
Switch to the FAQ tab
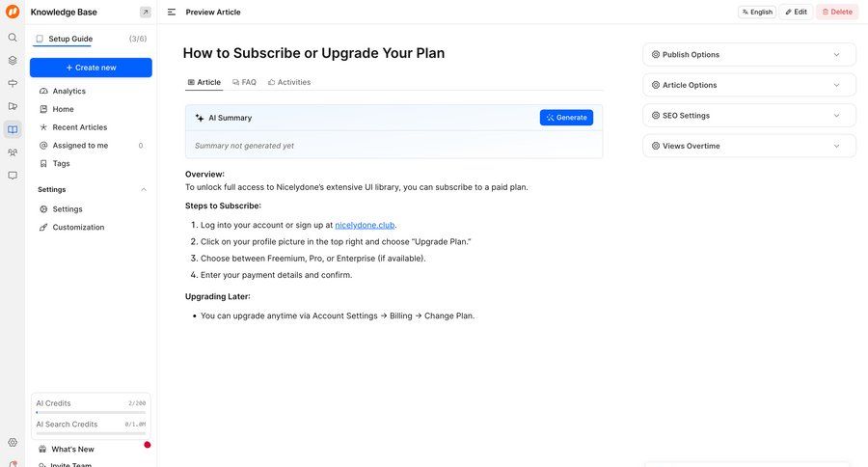point(244,82)
